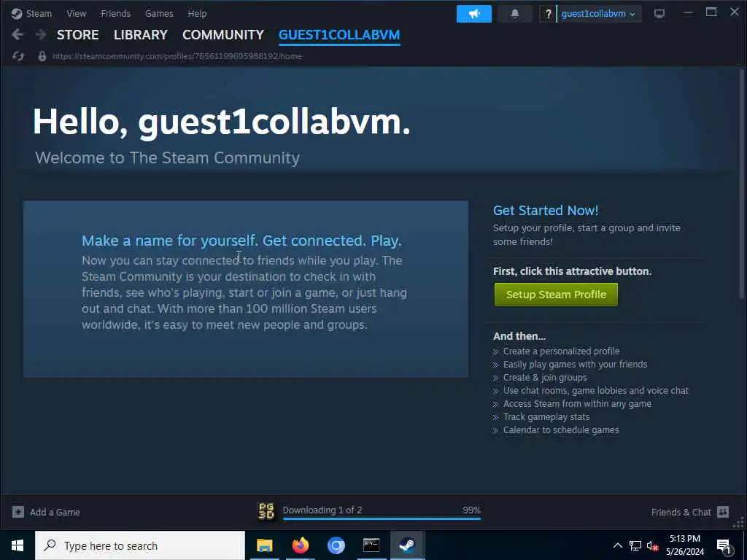Show hidden tray icons chevron
The image size is (747, 560).
(617, 545)
